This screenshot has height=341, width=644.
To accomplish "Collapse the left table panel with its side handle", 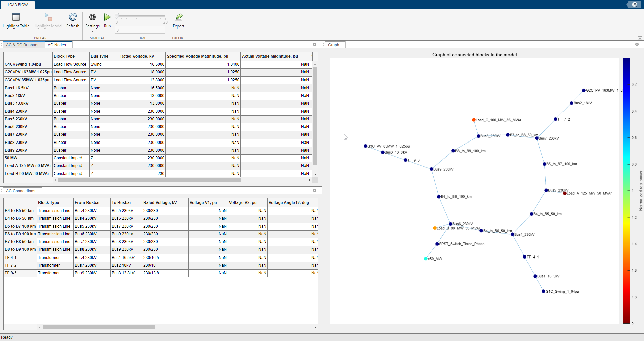I will click(x=1, y=44).
